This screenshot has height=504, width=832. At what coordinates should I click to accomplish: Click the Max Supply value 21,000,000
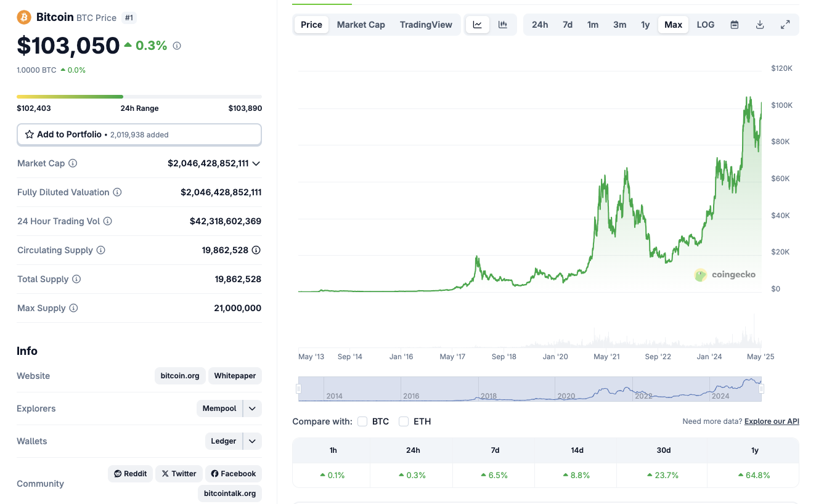(237, 308)
